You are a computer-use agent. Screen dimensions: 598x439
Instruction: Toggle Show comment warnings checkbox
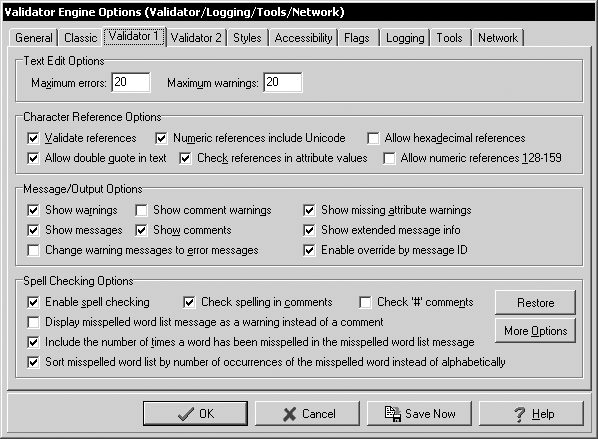[141, 210]
